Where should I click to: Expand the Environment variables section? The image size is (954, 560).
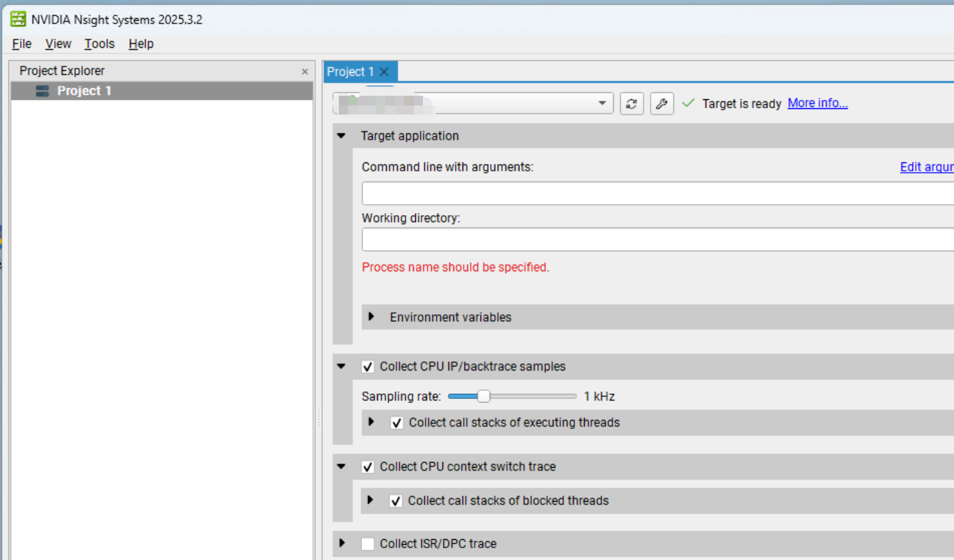click(370, 316)
